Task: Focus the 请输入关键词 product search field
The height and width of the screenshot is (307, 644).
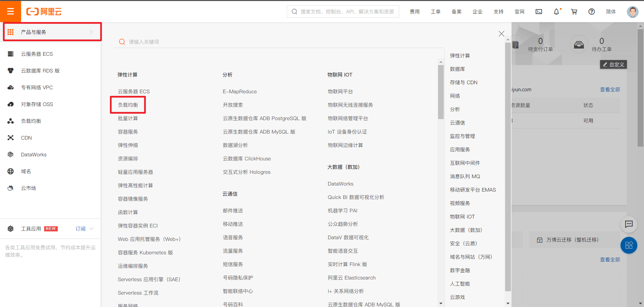Action: [279, 42]
